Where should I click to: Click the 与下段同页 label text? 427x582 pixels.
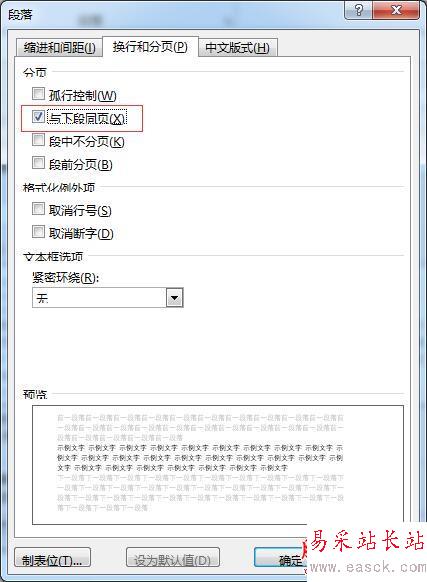click(x=87, y=118)
